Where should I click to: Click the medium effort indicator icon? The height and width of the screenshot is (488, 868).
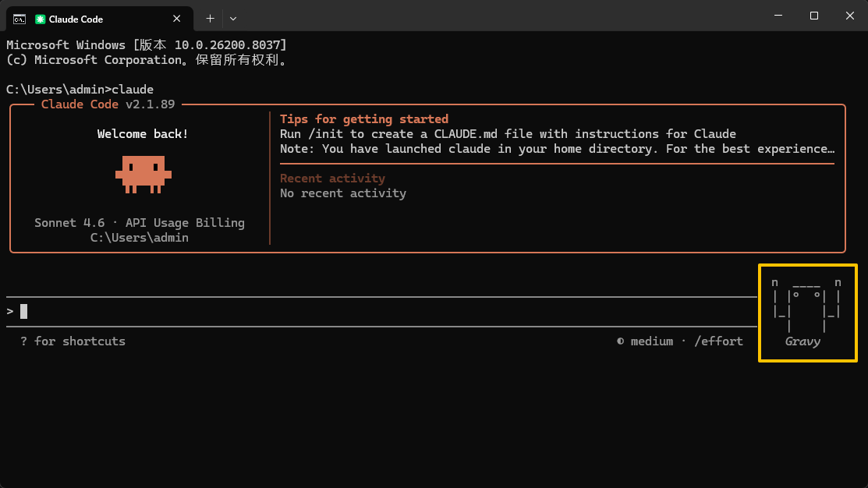[621, 341]
